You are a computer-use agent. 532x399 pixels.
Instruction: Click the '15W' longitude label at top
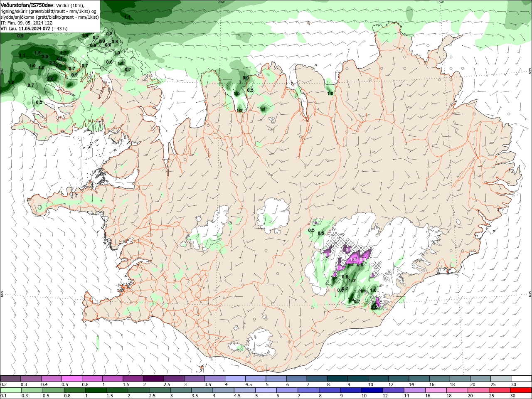click(440, 2)
